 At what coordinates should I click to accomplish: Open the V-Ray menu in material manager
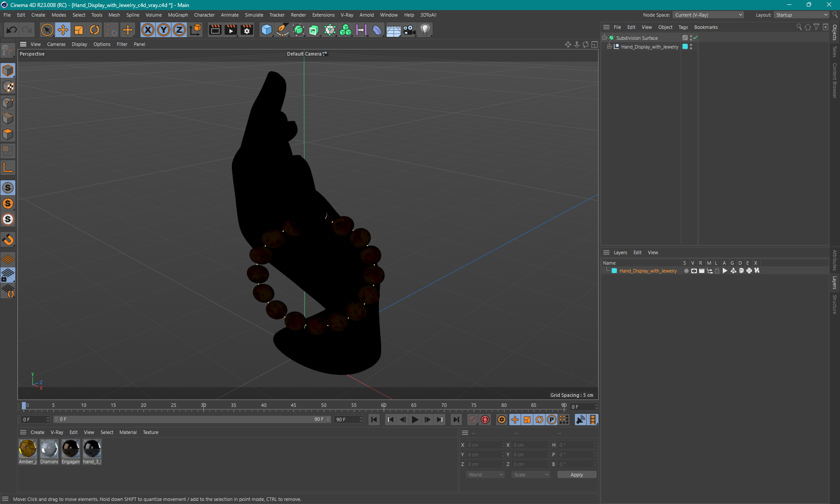(x=57, y=432)
